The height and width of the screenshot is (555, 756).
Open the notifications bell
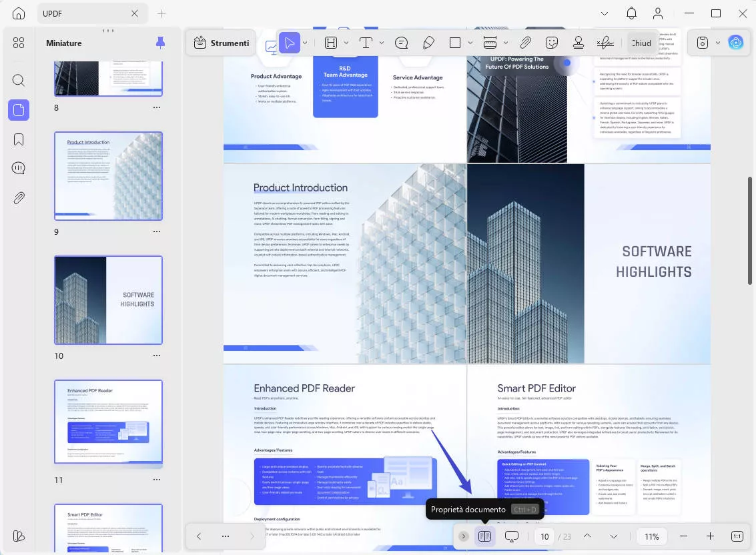(631, 13)
